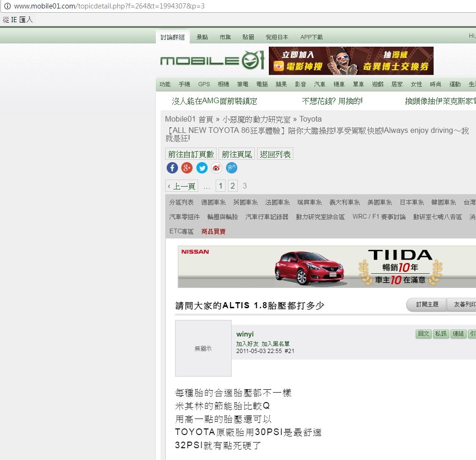
Task: Open 輪圈與輪胎 subforum
Action: [x=223, y=217]
